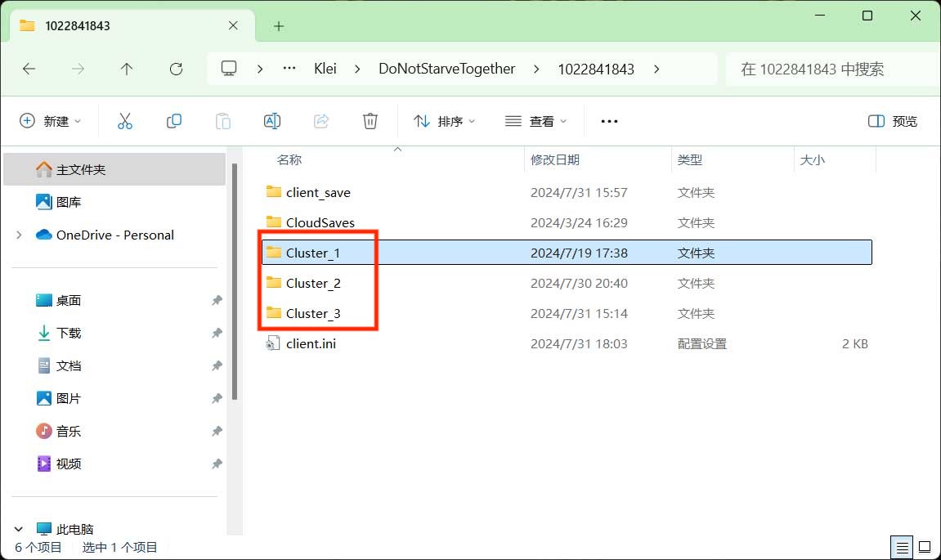The height and width of the screenshot is (560, 941).
Task: Click the navigation pane scrollbar
Action: pos(235,281)
